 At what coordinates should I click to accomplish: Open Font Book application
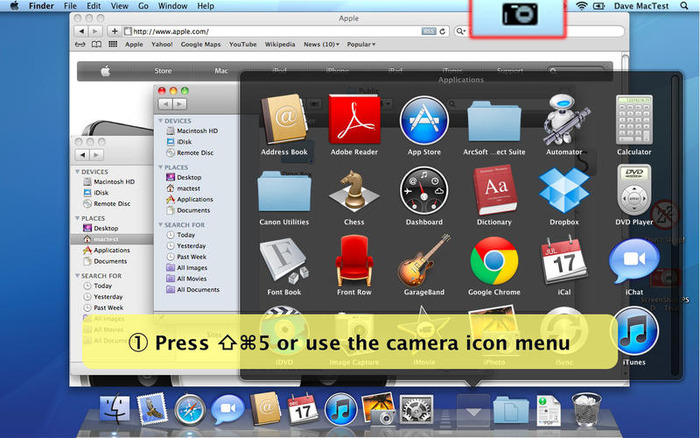[x=284, y=262]
